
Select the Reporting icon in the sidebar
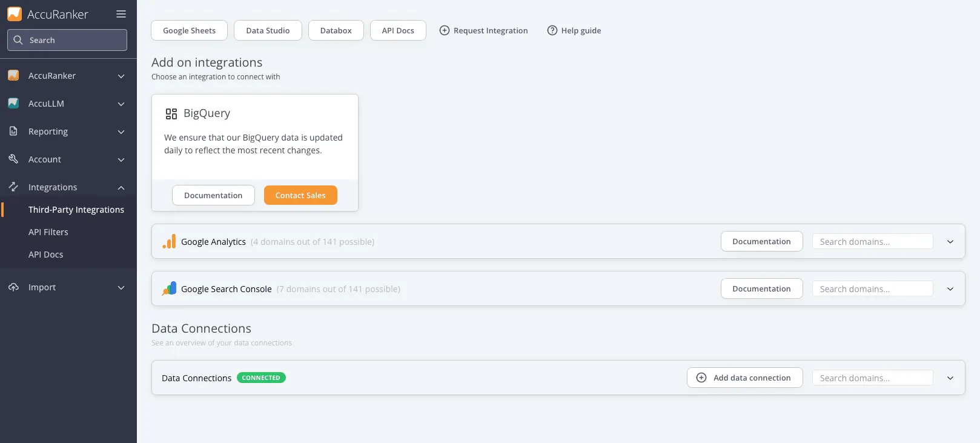13,132
